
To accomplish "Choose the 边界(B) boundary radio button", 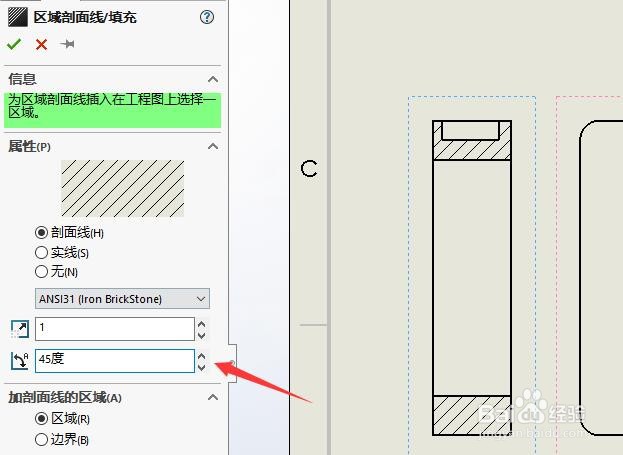I will (41, 440).
